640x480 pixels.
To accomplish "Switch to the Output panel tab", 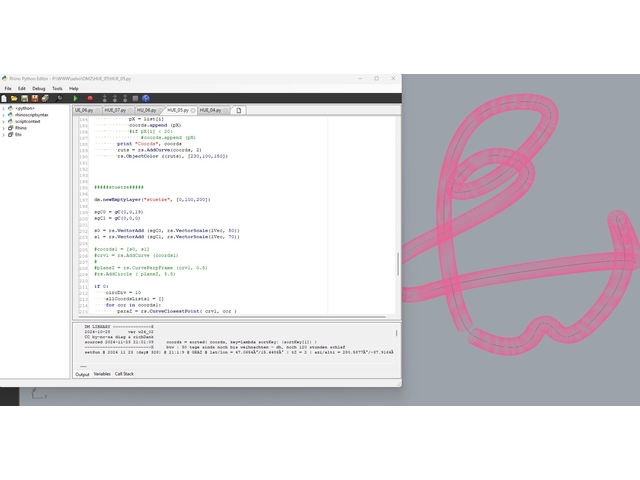I will tap(82, 374).
